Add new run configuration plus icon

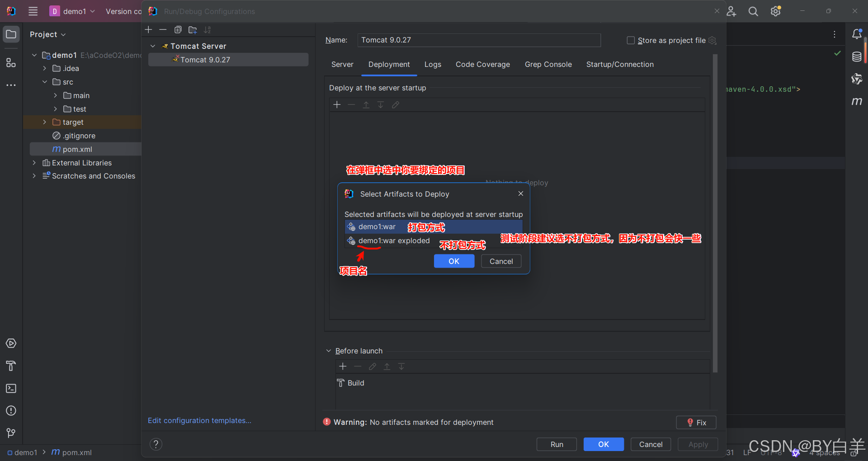(148, 30)
